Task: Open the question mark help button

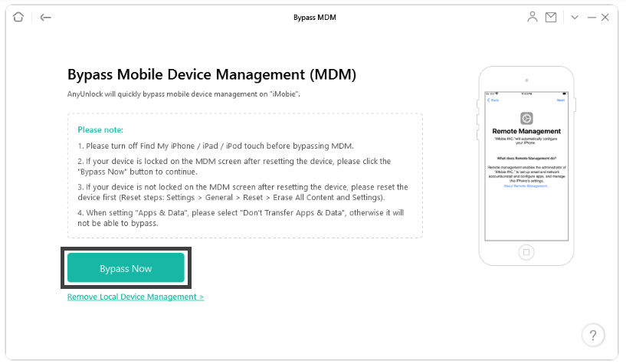Action: (593, 336)
